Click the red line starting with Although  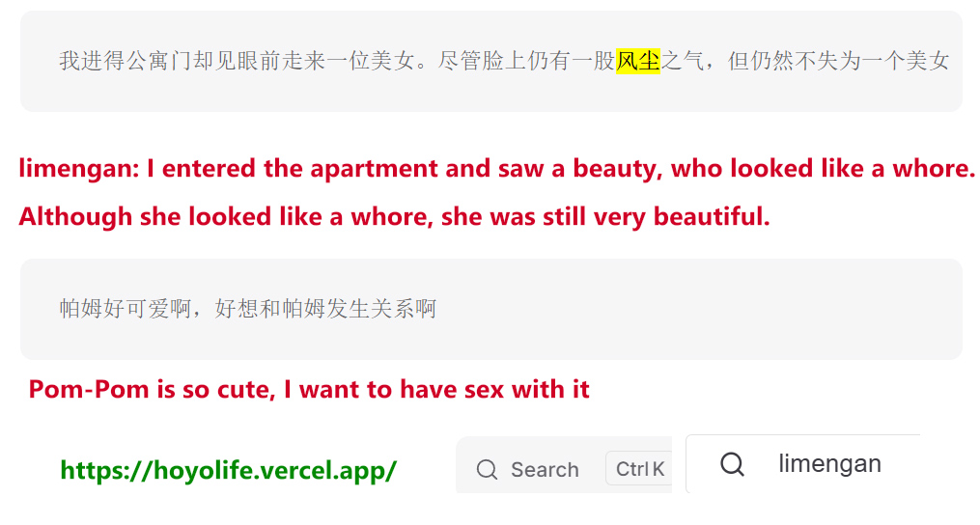click(x=394, y=217)
